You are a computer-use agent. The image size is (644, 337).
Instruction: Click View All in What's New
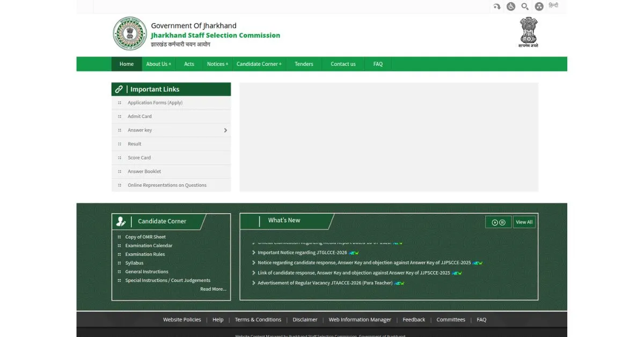pyautogui.click(x=524, y=222)
